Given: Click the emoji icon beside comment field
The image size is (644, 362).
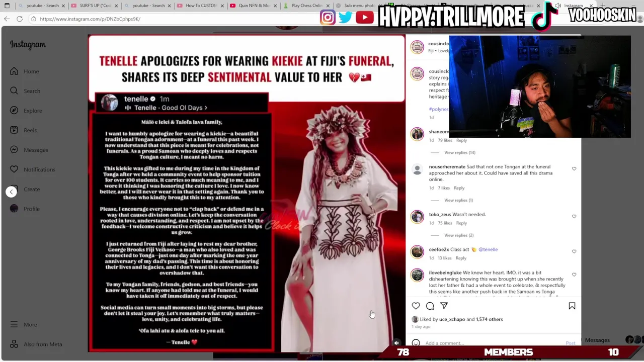Looking at the screenshot, I should click(416, 343).
